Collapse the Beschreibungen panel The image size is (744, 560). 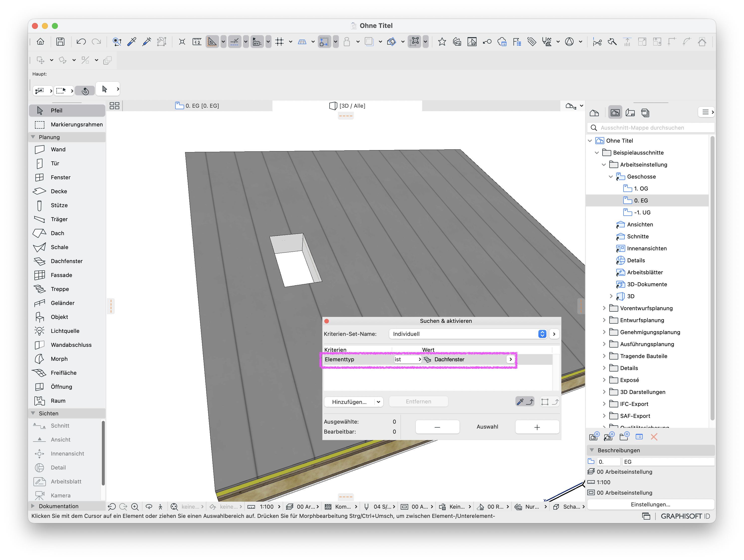click(592, 450)
